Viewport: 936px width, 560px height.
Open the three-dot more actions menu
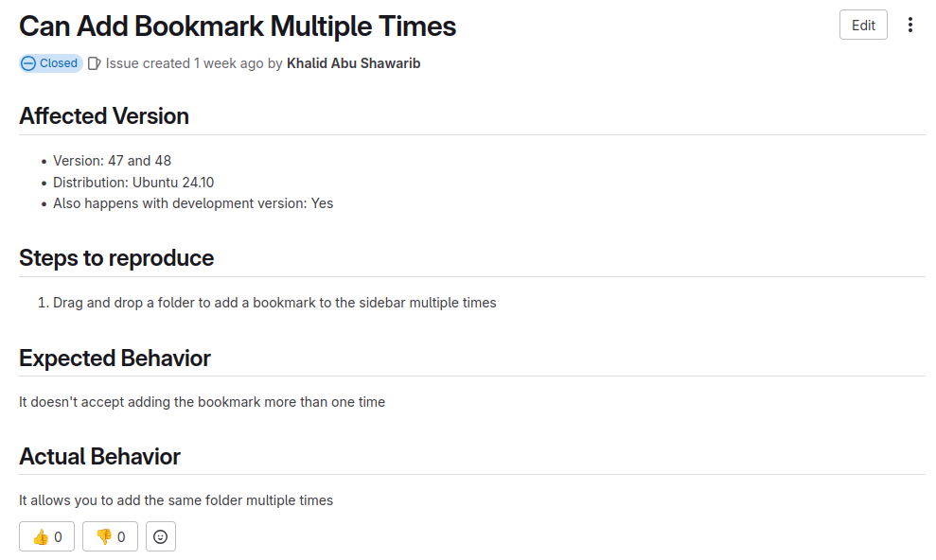[910, 25]
